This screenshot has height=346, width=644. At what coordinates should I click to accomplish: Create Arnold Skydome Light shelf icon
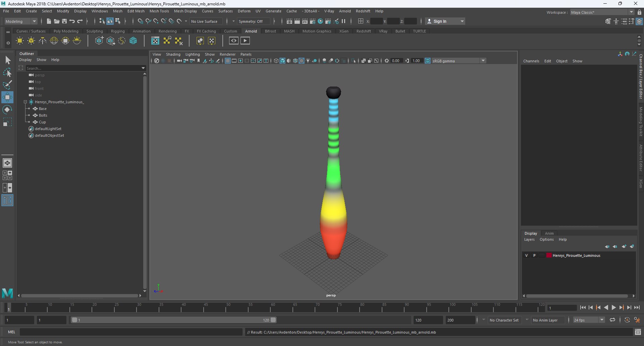(54, 41)
